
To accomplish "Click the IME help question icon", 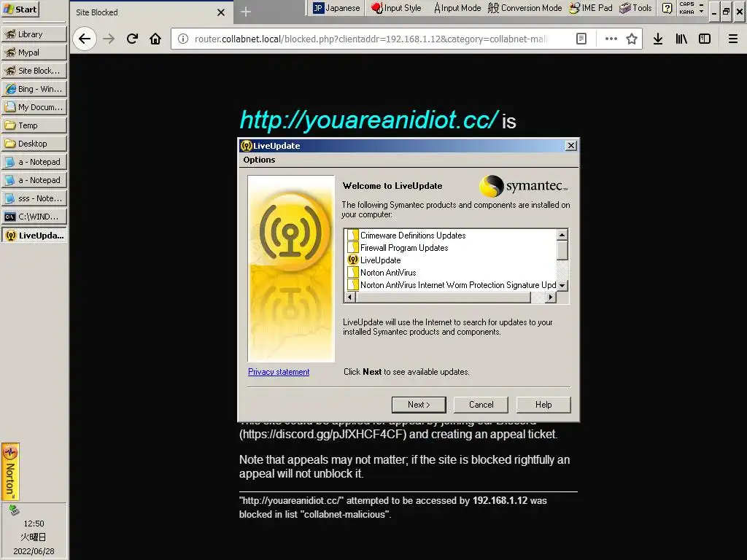I will tap(667, 8).
